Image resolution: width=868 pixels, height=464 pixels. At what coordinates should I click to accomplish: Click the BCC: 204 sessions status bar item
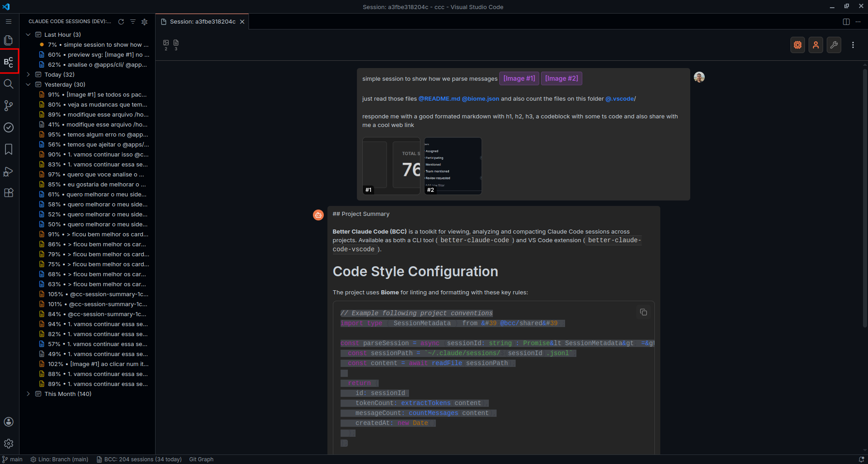point(139,459)
